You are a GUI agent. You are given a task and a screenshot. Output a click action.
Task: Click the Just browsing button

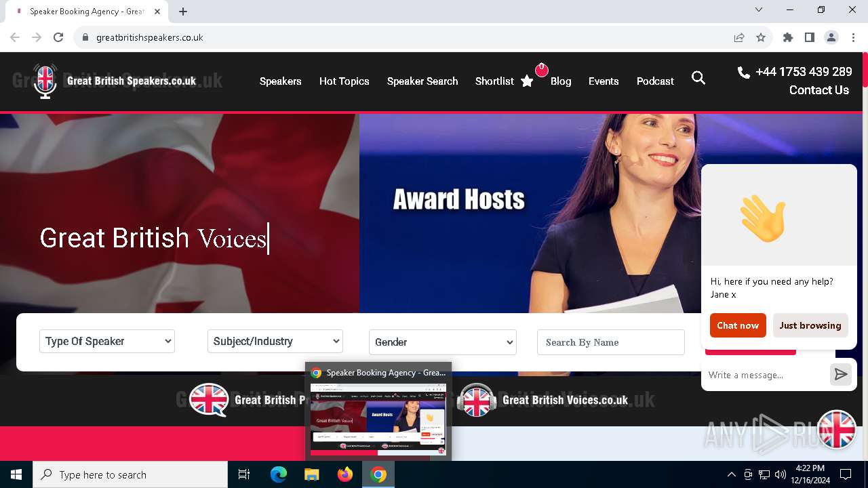coord(810,325)
